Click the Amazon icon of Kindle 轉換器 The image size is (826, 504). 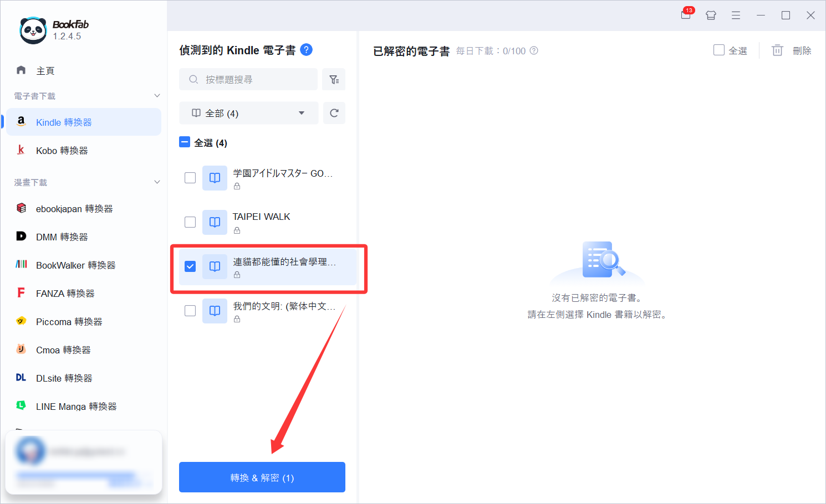(x=21, y=121)
